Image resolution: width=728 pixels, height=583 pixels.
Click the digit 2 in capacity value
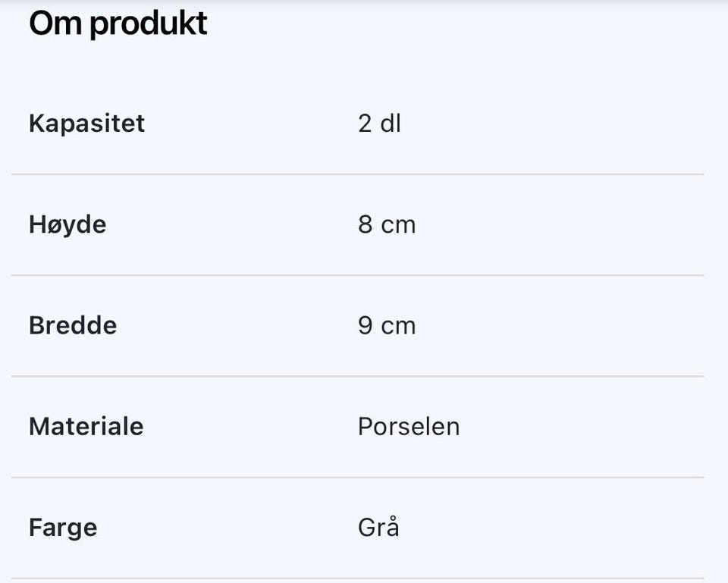[x=365, y=124]
